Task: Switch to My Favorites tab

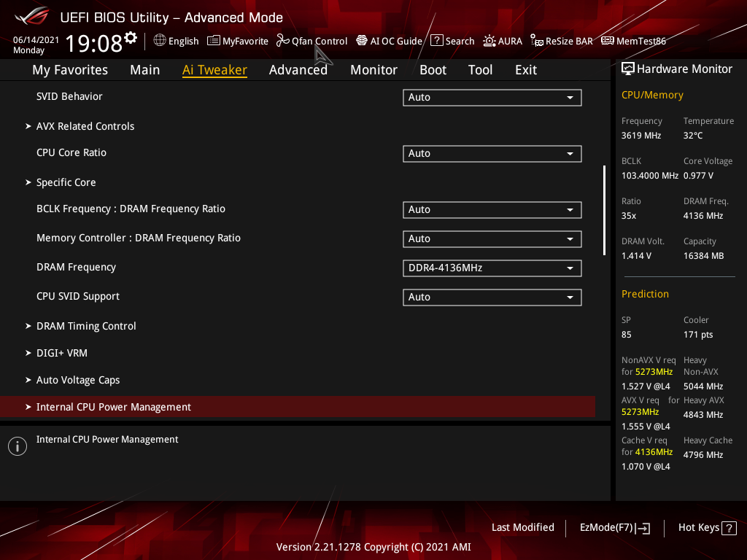Action: tap(70, 70)
